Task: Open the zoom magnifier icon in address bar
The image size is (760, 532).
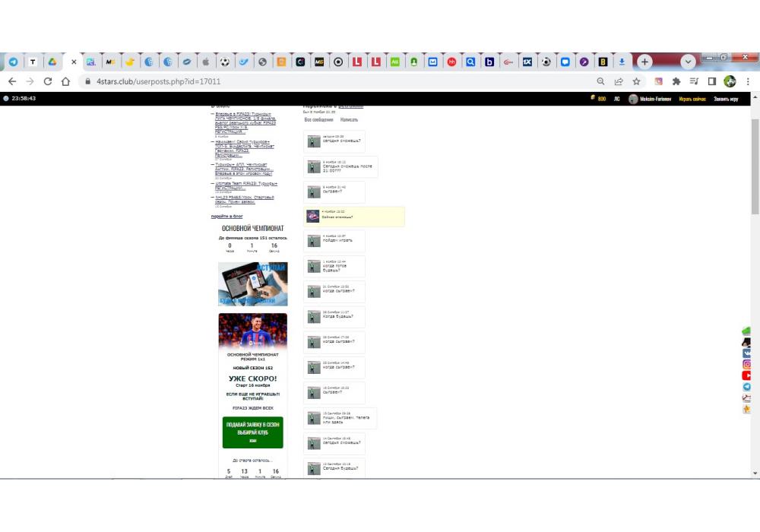Action: point(600,81)
